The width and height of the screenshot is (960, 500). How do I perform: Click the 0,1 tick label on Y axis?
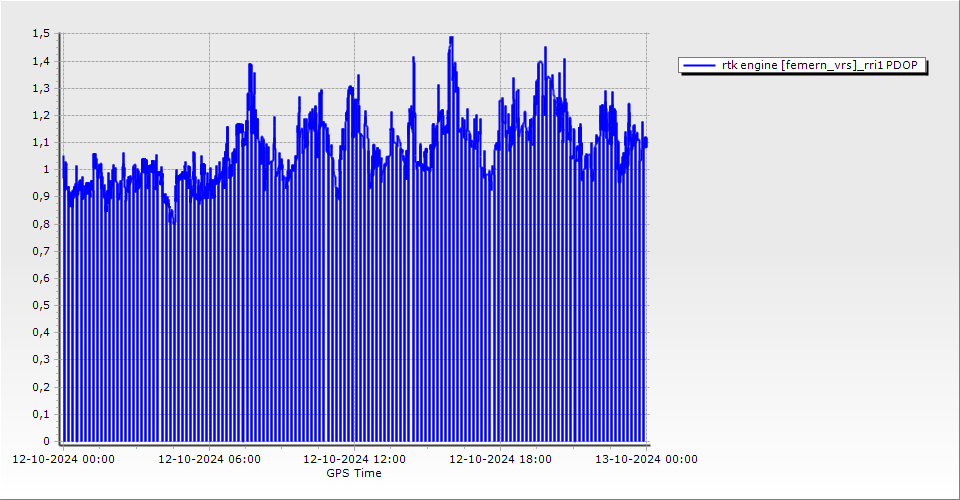[40, 414]
